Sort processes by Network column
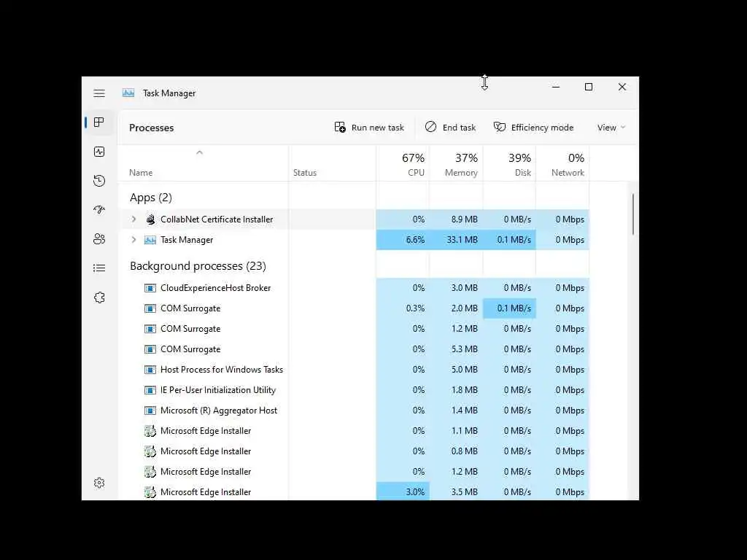747x560 pixels. (x=562, y=164)
